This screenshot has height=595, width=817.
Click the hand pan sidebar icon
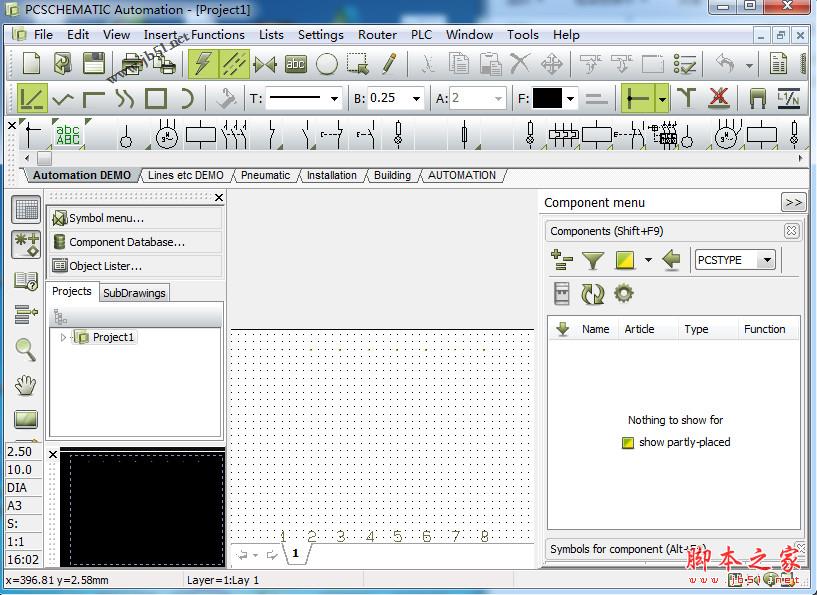tap(26, 385)
